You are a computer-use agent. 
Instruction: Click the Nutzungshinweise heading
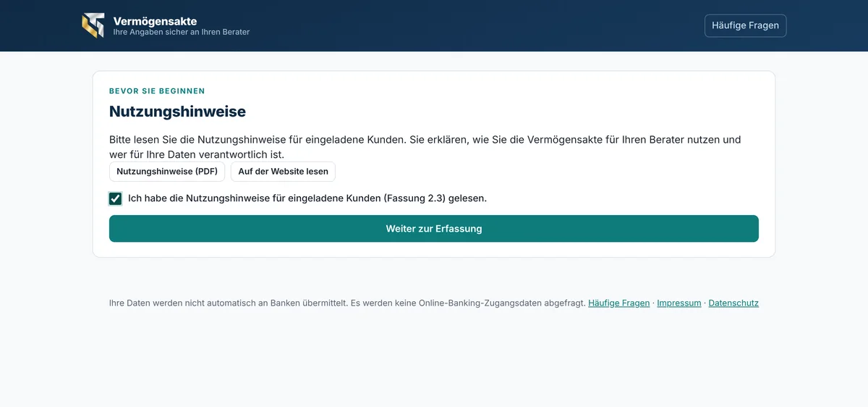click(x=177, y=112)
